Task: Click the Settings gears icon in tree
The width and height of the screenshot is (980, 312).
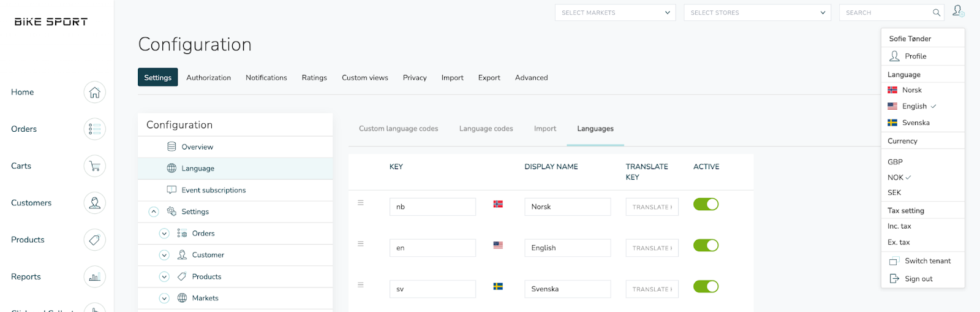Action: pos(171,211)
